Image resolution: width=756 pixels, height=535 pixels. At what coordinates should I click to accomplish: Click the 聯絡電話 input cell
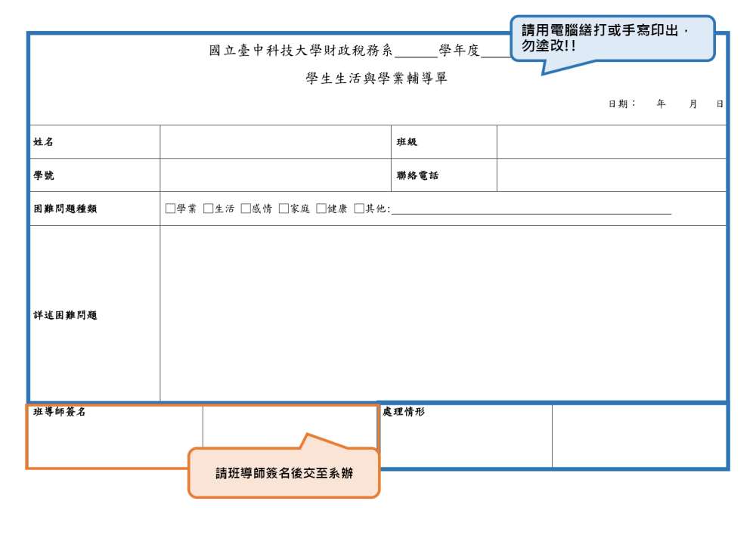click(x=612, y=175)
